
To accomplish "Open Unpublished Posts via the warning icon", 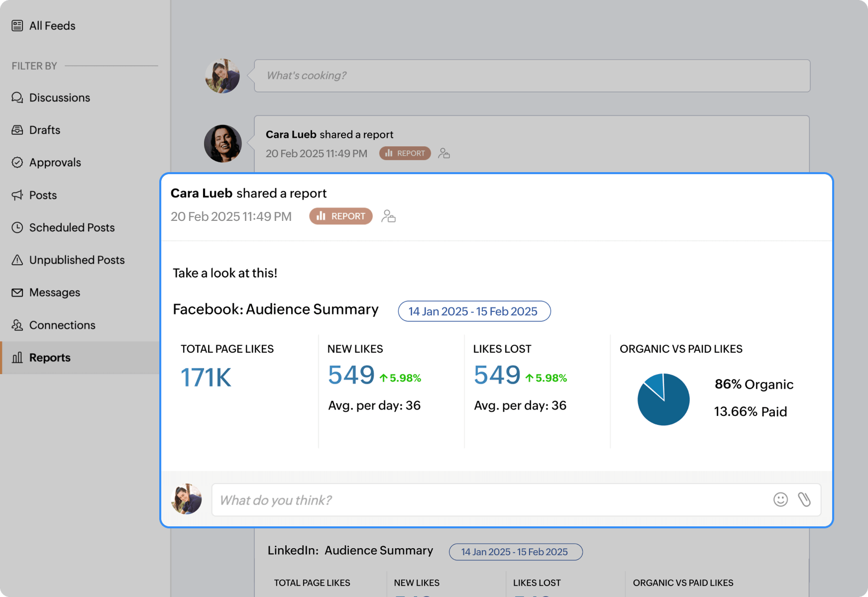I will 16,260.
